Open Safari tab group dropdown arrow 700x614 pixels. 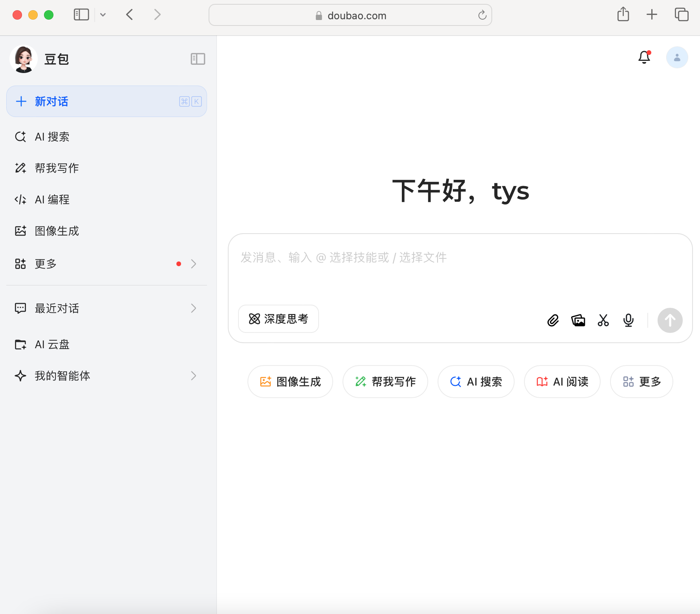point(103,15)
